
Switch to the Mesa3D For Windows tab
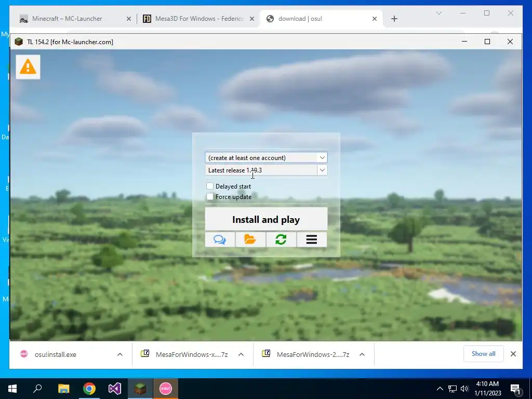199,19
